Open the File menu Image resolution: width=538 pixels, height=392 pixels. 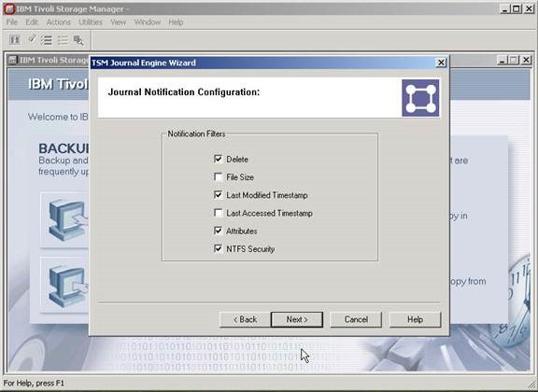click(x=11, y=22)
